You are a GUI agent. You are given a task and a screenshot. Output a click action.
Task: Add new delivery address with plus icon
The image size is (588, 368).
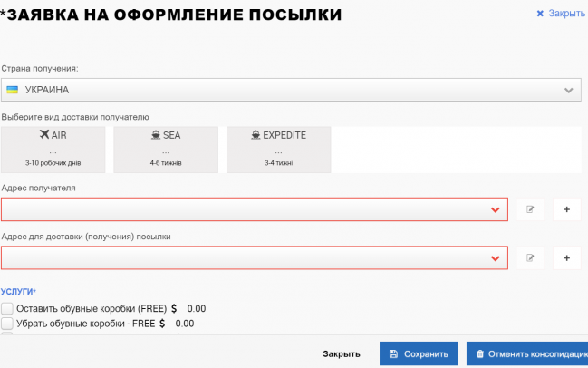566,257
